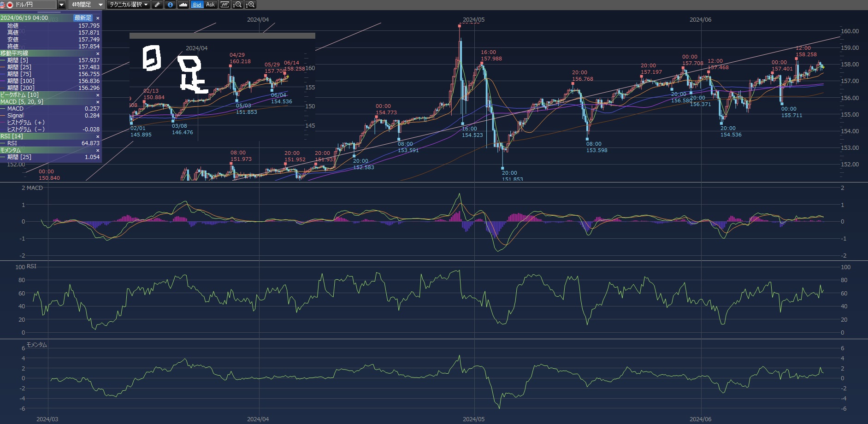The image size is (868, 424).
Task: Click the area chart type icon
Action: click(183, 5)
